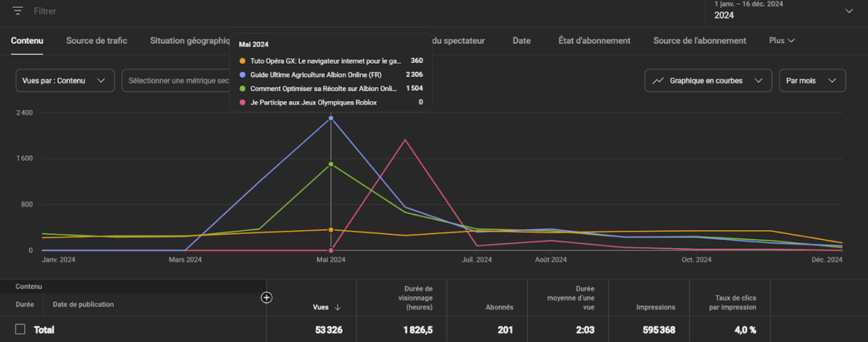Open the 2024 date range dropdown
The image size is (868, 342).
[784, 11]
